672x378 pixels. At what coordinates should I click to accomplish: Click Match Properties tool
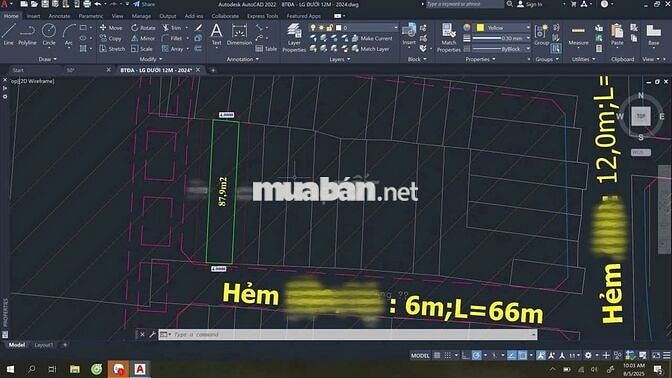(449, 38)
